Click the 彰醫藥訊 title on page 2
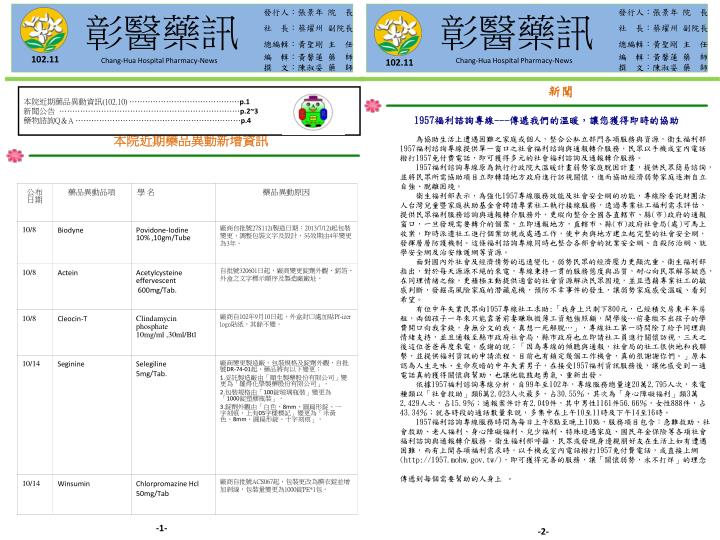Image resolution: width=720 pixels, height=540 pixels. click(517, 33)
